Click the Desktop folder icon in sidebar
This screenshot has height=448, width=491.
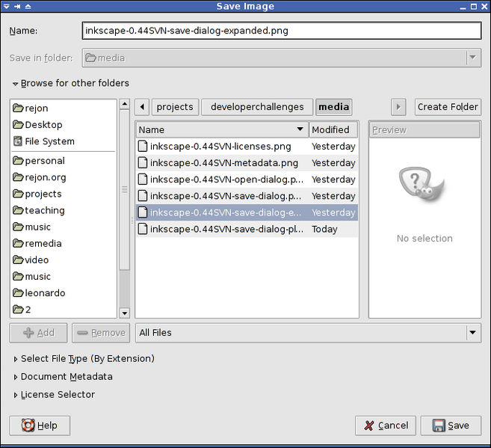click(x=18, y=125)
